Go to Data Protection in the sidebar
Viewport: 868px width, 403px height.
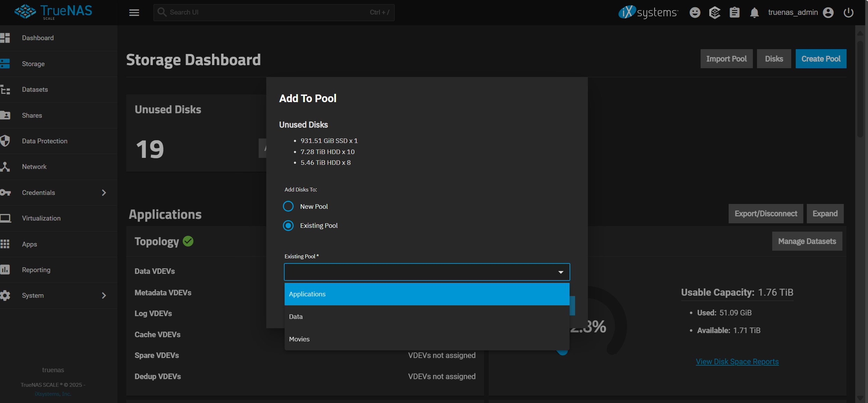[45, 141]
